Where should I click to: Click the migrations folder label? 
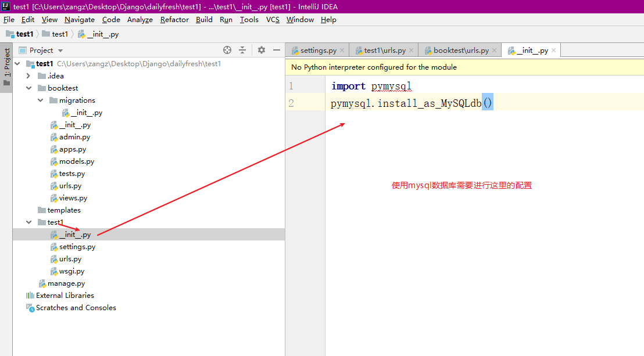coord(77,100)
